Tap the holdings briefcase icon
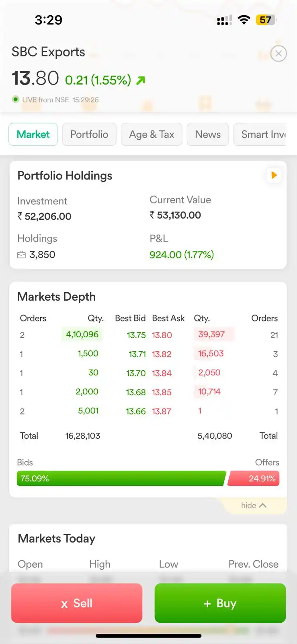Image resolution: width=297 pixels, height=644 pixels. click(21, 255)
